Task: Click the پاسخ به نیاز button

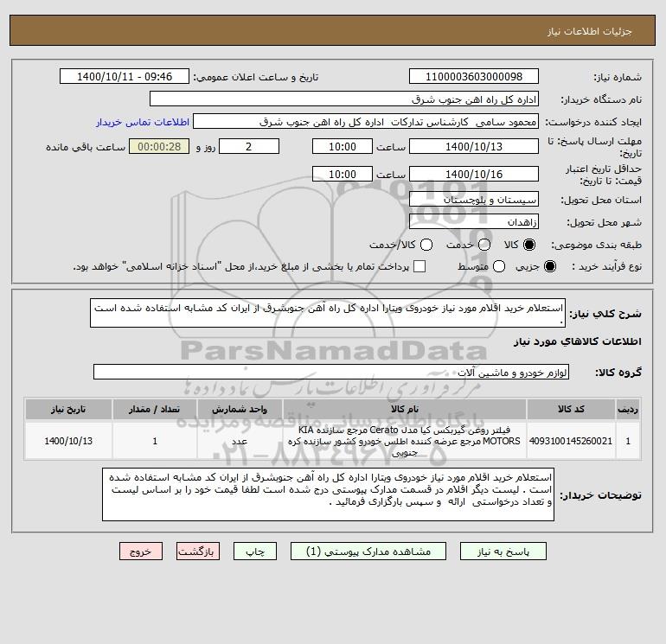Action: [503, 552]
